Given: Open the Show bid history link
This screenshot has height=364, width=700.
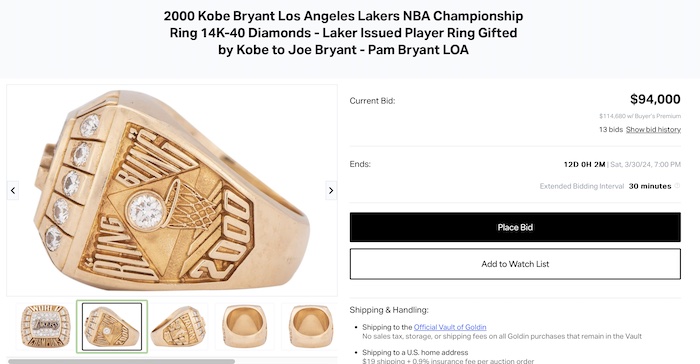Looking at the screenshot, I should click(653, 130).
